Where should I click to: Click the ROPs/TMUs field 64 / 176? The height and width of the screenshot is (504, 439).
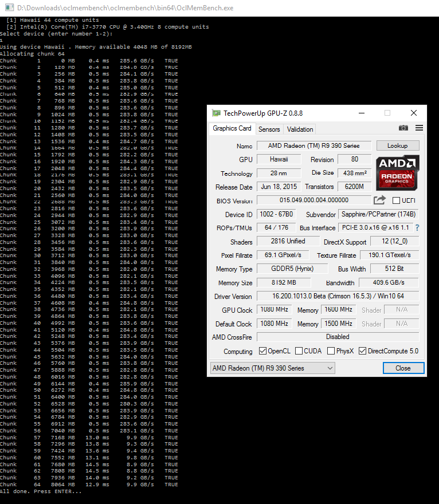click(x=276, y=227)
